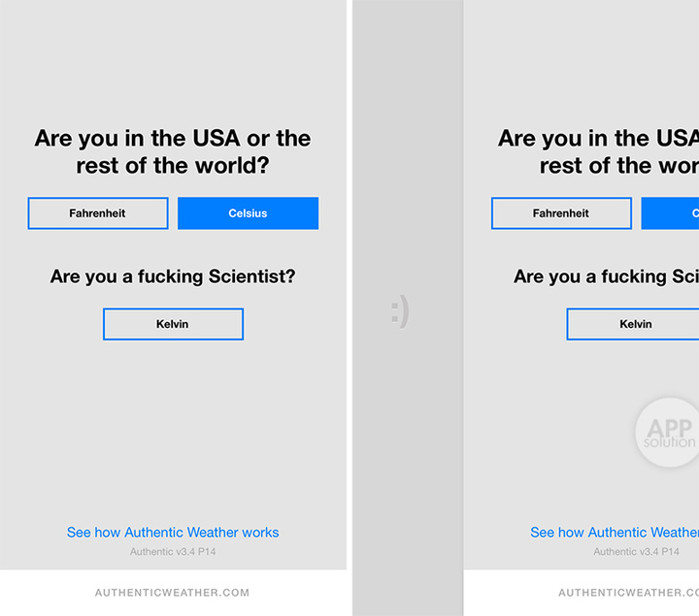Tap the cut-off blue Celsius button
699x616 pixels.
pos(672,213)
